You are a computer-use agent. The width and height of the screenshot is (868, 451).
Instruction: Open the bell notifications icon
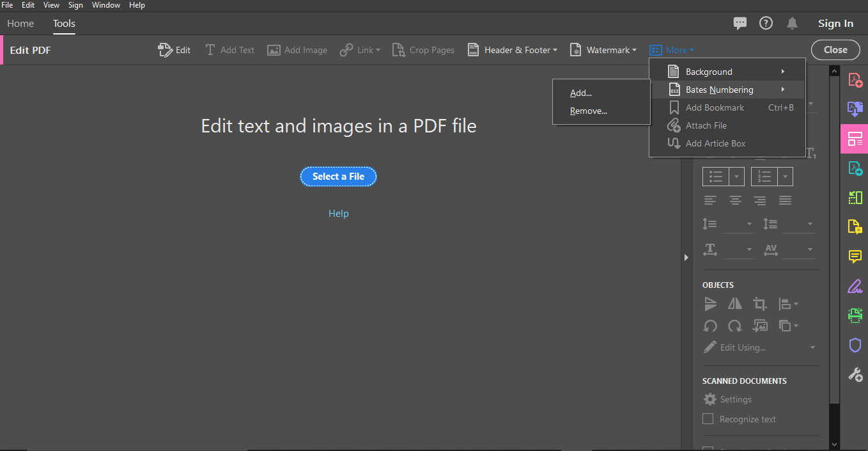click(x=793, y=23)
